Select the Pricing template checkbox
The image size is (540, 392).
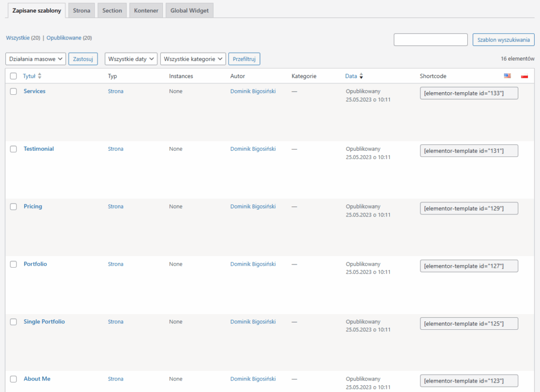click(x=14, y=207)
